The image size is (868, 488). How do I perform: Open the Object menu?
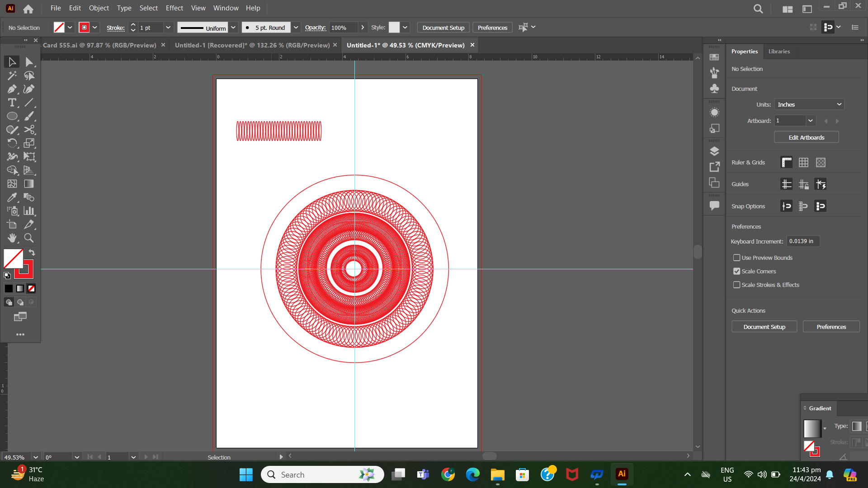99,8
